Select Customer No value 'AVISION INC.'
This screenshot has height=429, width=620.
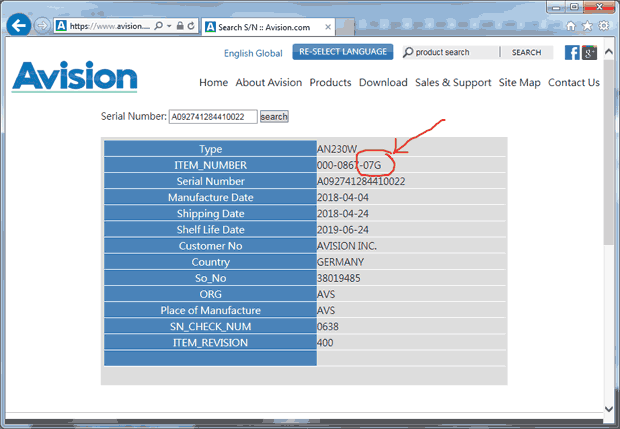(x=347, y=246)
